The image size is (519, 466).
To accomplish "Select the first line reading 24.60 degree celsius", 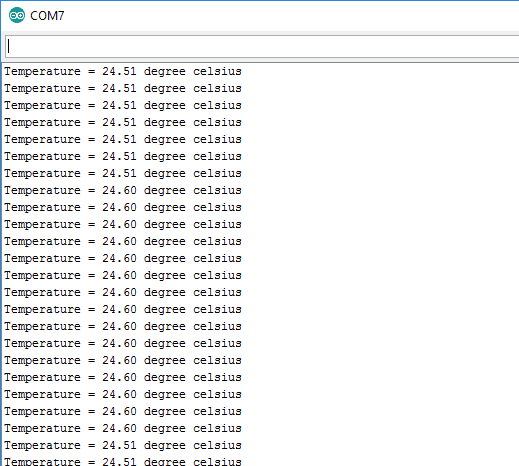I will tap(123, 190).
